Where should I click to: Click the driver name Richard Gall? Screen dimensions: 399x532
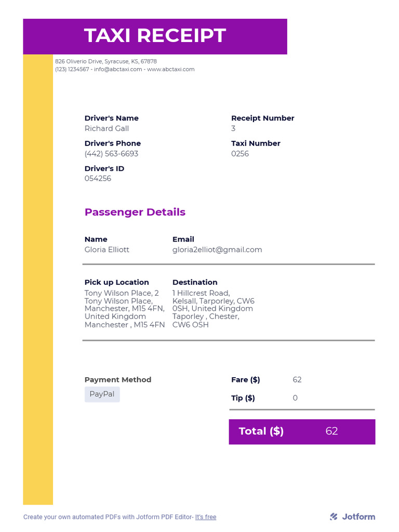click(x=107, y=128)
